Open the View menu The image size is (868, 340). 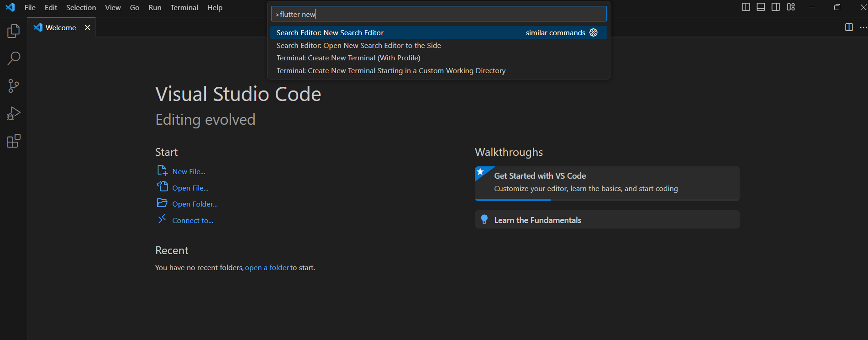[x=113, y=7]
